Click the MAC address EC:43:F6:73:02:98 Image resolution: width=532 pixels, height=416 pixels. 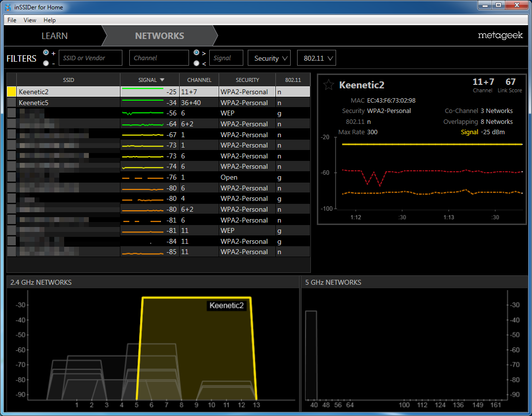[x=391, y=101]
